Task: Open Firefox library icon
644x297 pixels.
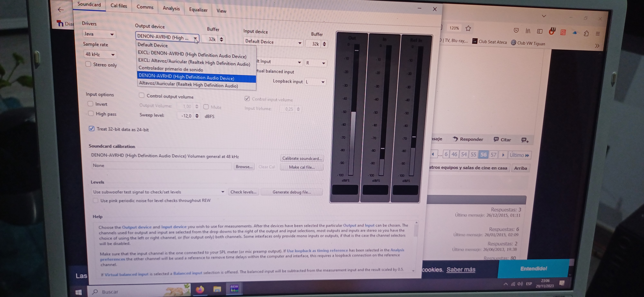Action: [528, 31]
